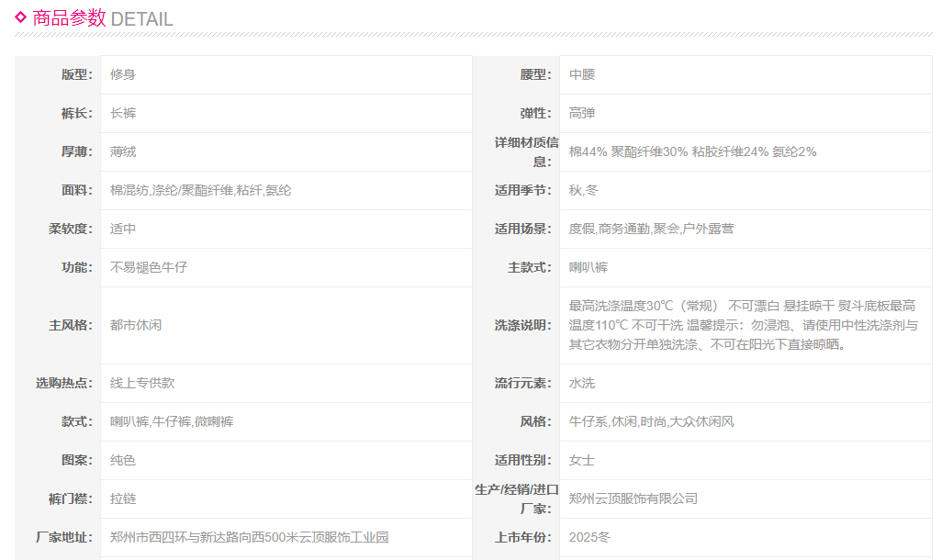The width and height of the screenshot is (942, 560).
Task: Click the 喇叭裤,牛仔裤,微喇裤 style value
Action: pyautogui.click(x=172, y=421)
